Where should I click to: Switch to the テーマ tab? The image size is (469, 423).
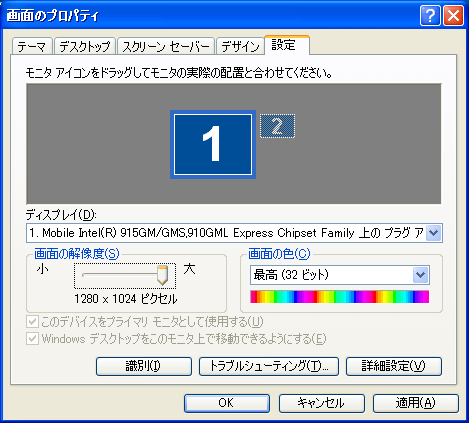(x=32, y=46)
